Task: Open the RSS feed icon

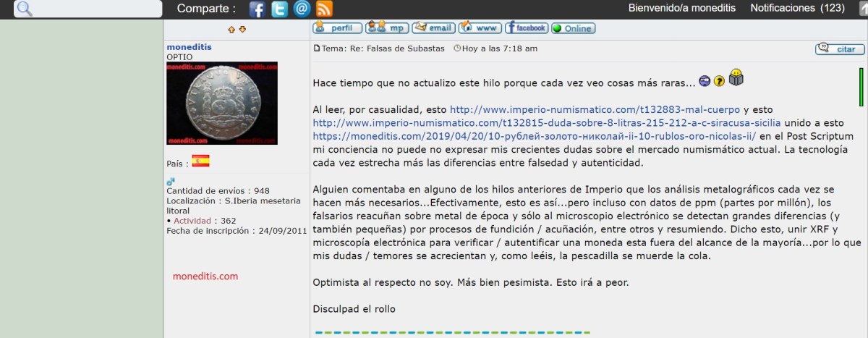Action: coord(324,9)
